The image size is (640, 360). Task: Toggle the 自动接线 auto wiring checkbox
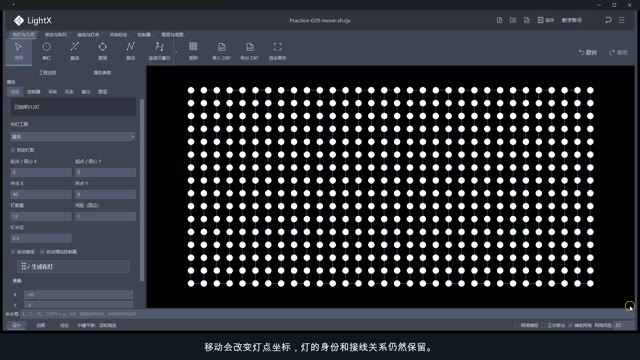(13, 251)
